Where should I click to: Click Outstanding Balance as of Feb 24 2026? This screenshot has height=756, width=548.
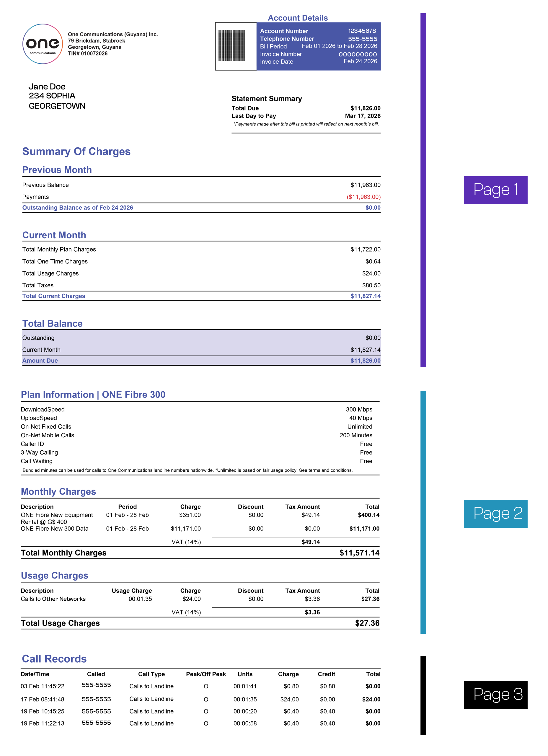(x=78, y=207)
